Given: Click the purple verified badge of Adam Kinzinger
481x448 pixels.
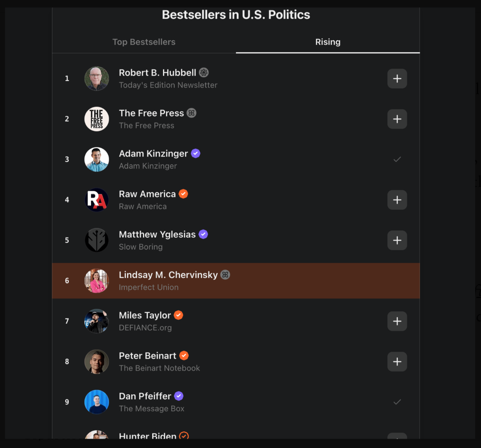Looking at the screenshot, I should 196,153.
